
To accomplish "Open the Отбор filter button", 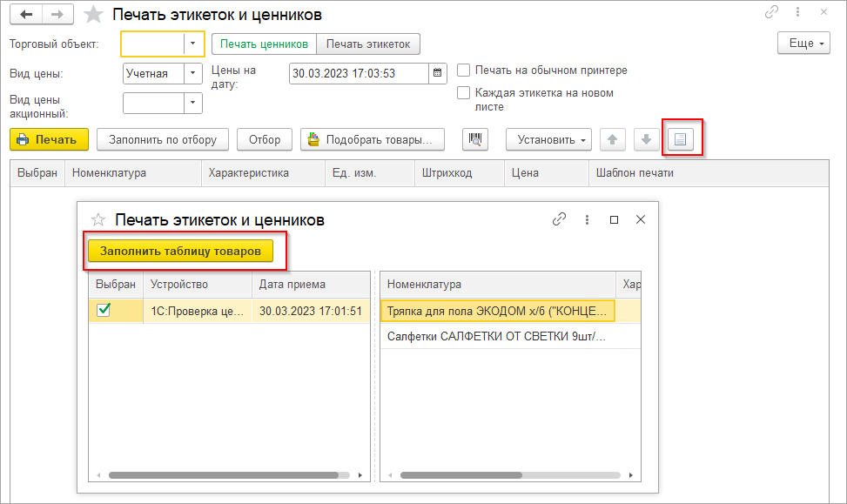I will [x=265, y=139].
